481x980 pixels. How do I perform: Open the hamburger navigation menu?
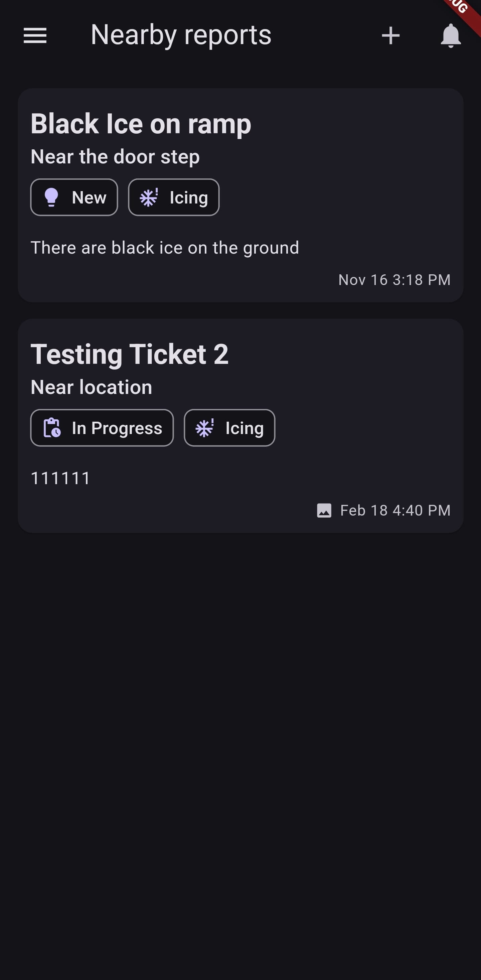coord(35,35)
